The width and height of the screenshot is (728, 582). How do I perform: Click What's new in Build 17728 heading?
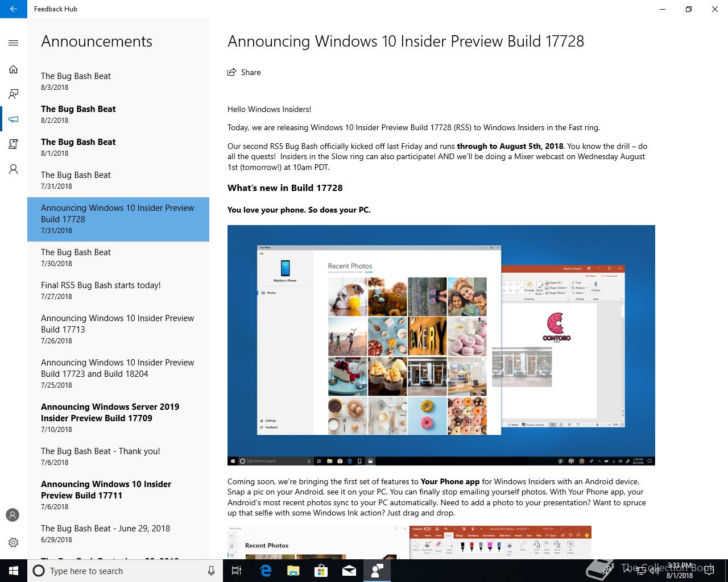(285, 188)
